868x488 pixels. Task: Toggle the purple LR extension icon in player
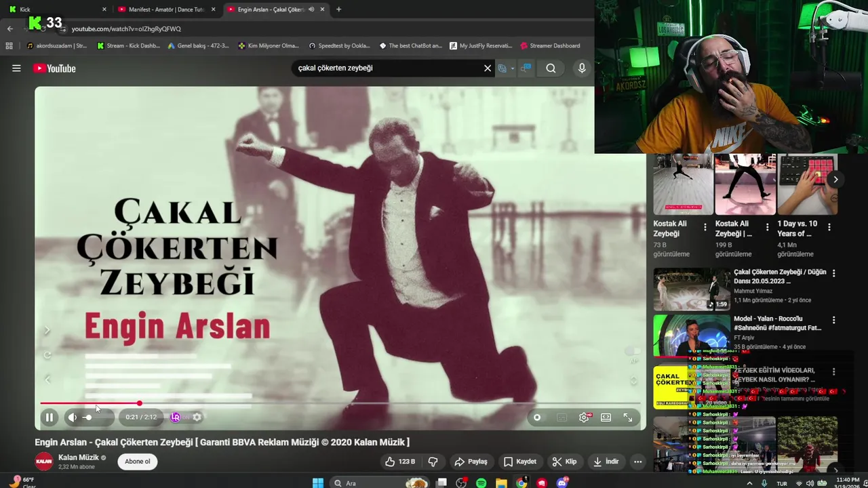pyautogui.click(x=176, y=418)
